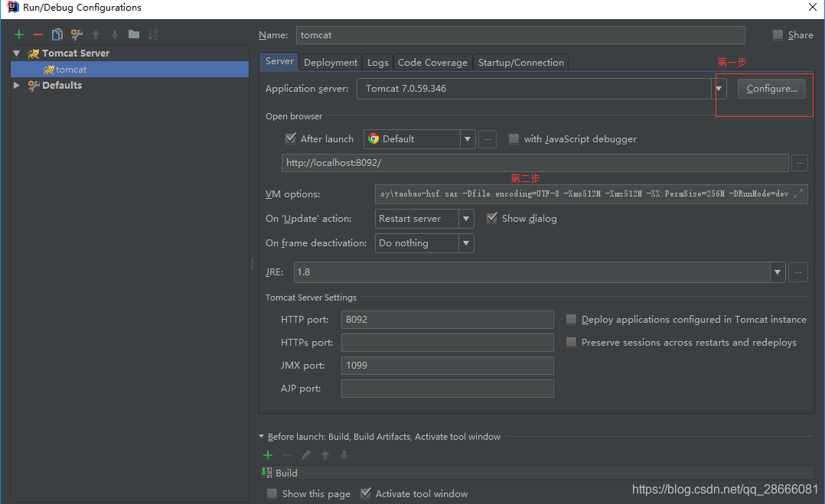
Task: Browse browsers with ellipsis next to Default
Action: [487, 139]
